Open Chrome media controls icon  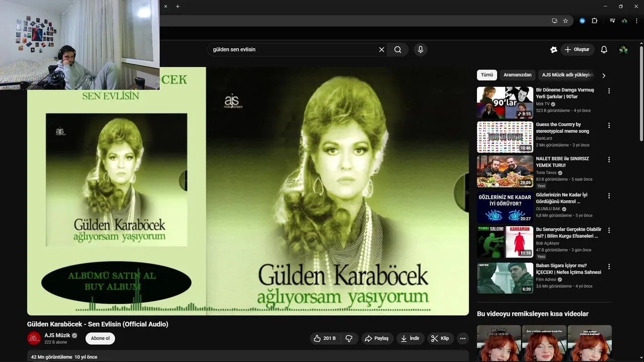[612, 21]
